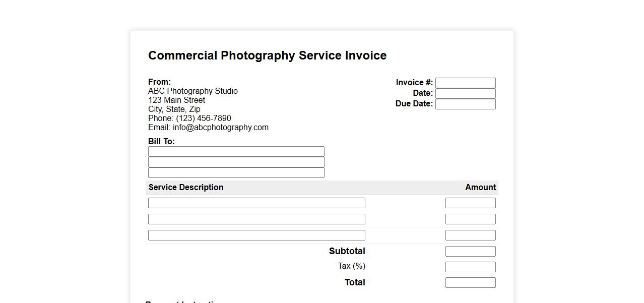Image resolution: width=644 pixels, height=303 pixels.
Task: Focus the second row Amount field
Action: click(x=470, y=219)
